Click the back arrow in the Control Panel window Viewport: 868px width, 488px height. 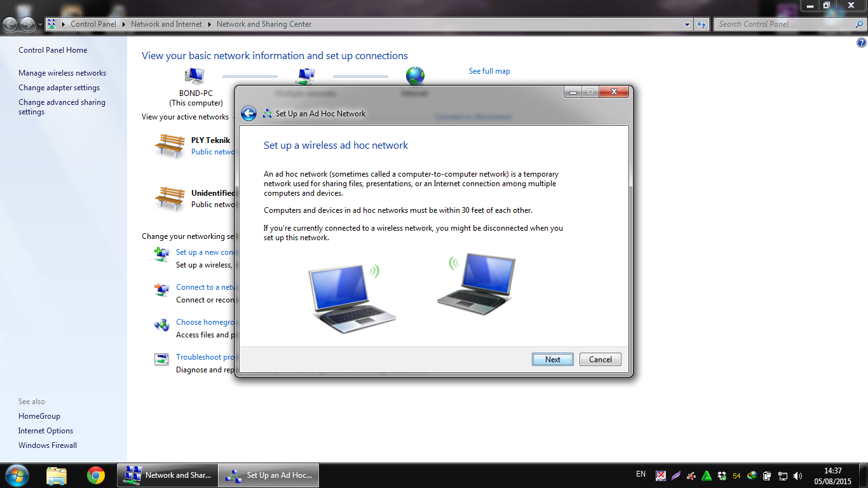click(11, 25)
